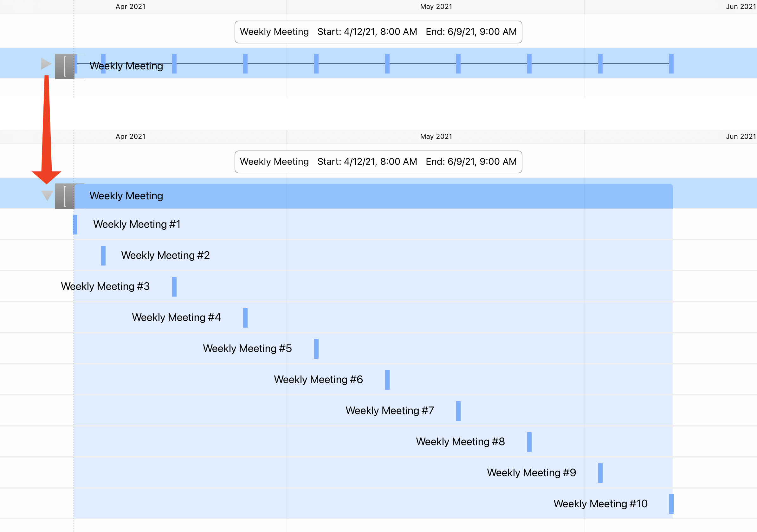Click the 'Weekly Meeting #8' label
This screenshot has width=757, height=532.
[460, 442]
